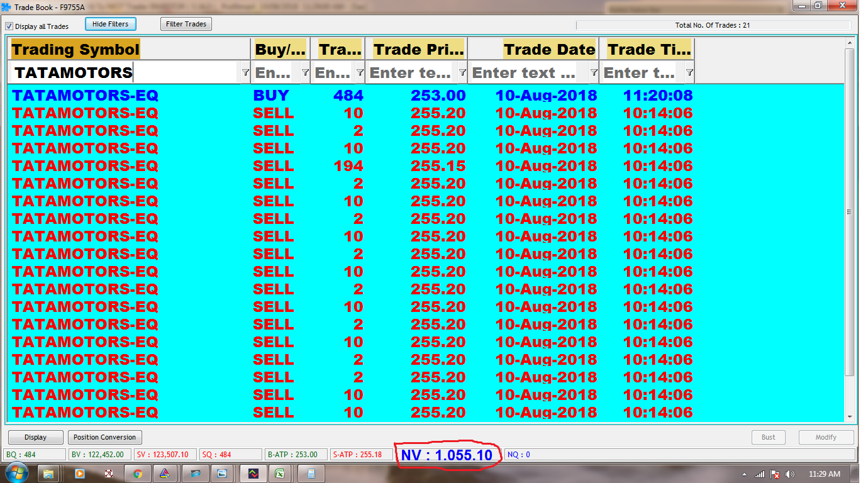This screenshot has height=483, width=868.
Task: Sort by Buy/Sell column header
Action: 281,49
